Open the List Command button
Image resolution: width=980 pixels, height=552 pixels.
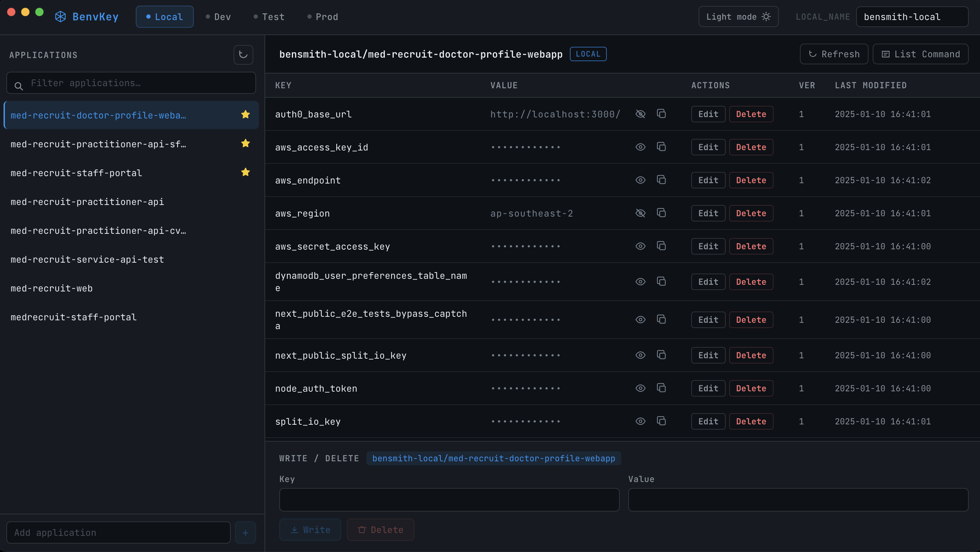coord(920,54)
